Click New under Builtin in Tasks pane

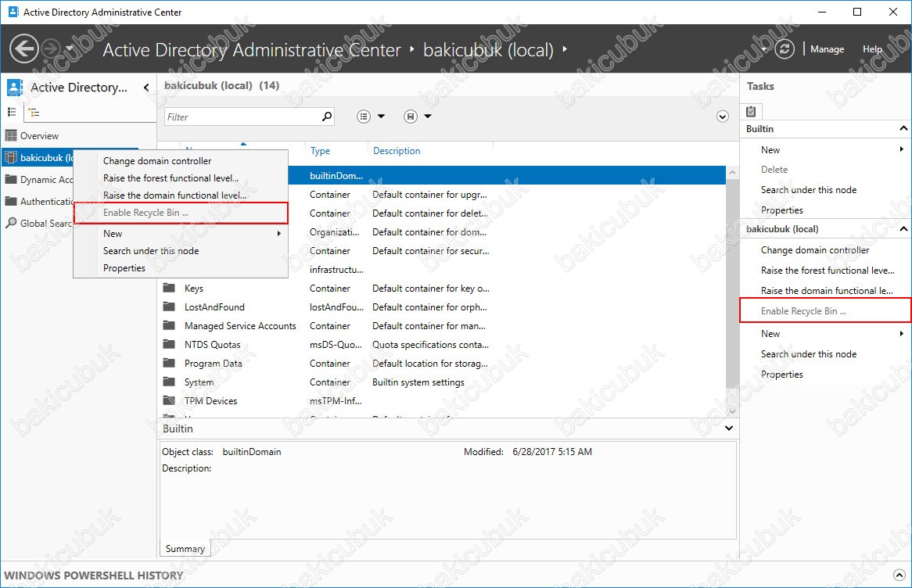(x=770, y=149)
